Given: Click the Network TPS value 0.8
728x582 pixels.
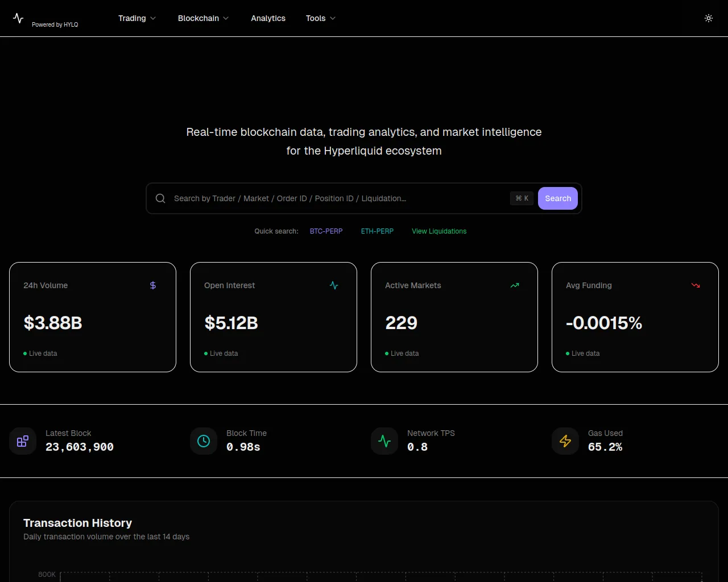Looking at the screenshot, I should [x=417, y=447].
